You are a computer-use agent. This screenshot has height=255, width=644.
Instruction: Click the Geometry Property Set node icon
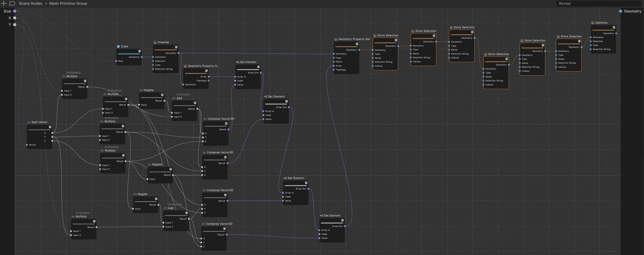[x=336, y=39]
